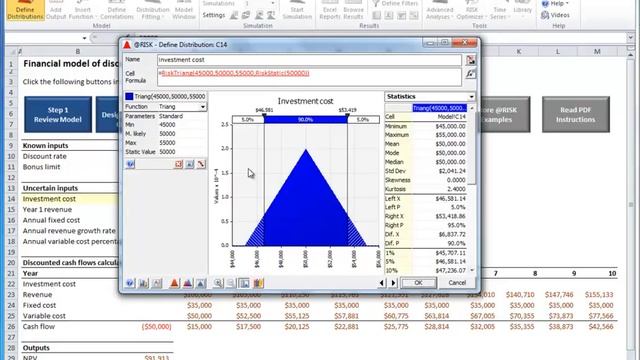This screenshot has width=640, height=360.
Task: Click the book library icon in the dialog toolbar
Action: tap(258, 283)
